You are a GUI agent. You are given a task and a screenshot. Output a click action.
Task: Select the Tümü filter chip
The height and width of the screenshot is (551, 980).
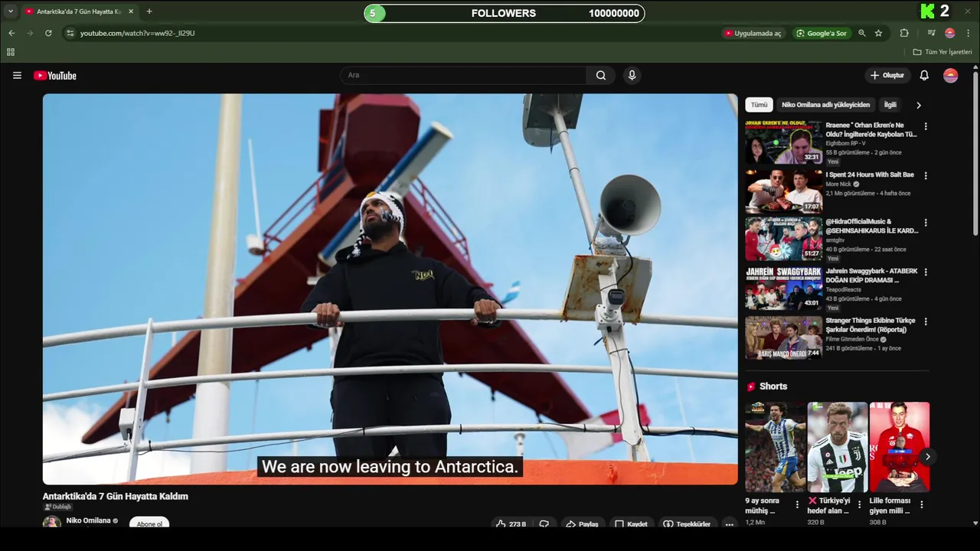pyautogui.click(x=759, y=105)
